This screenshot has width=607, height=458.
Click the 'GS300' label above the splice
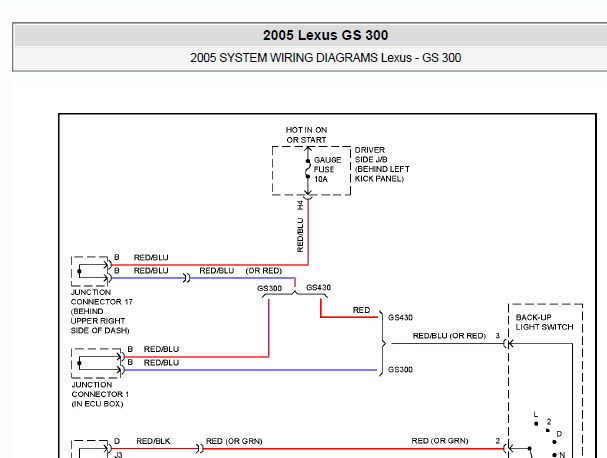(x=269, y=288)
